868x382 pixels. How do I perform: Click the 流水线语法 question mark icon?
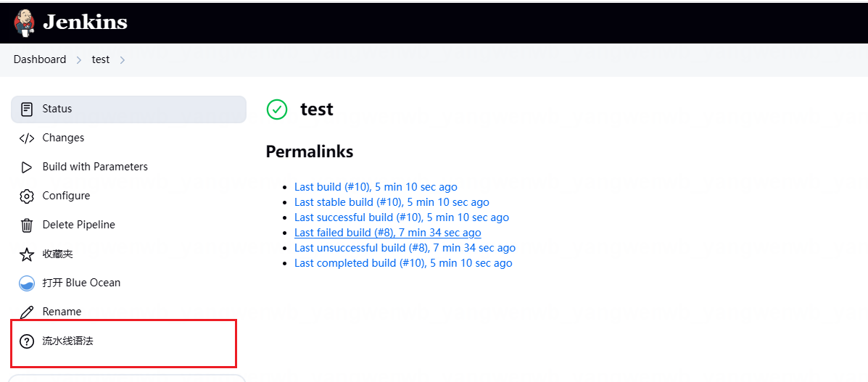pos(27,341)
